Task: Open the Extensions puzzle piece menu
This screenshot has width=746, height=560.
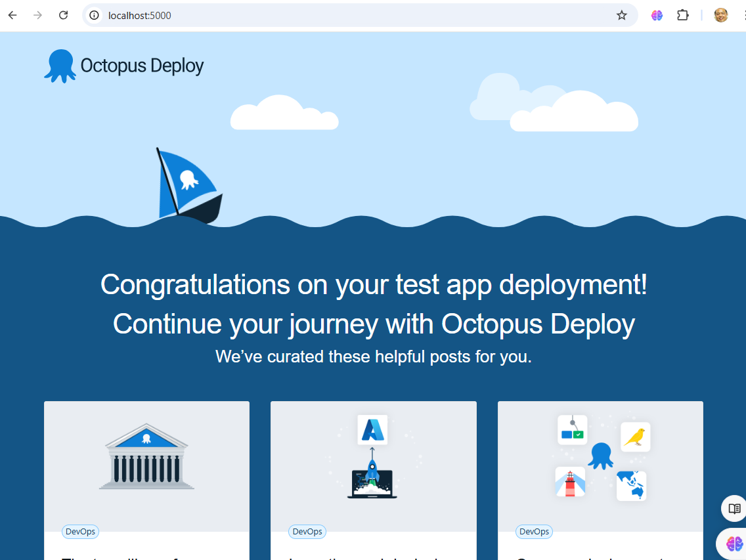Action: coord(683,15)
